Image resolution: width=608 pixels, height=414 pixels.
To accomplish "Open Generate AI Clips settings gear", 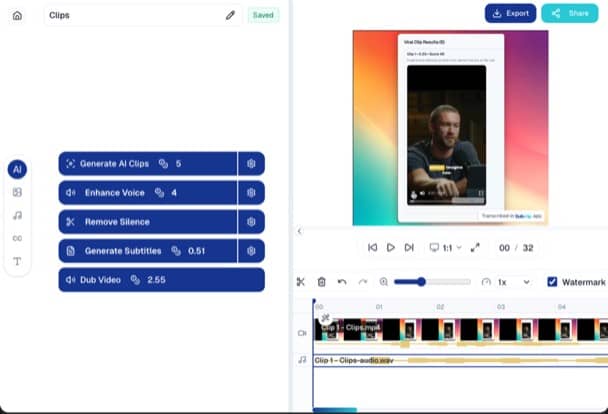I will pyautogui.click(x=251, y=164).
